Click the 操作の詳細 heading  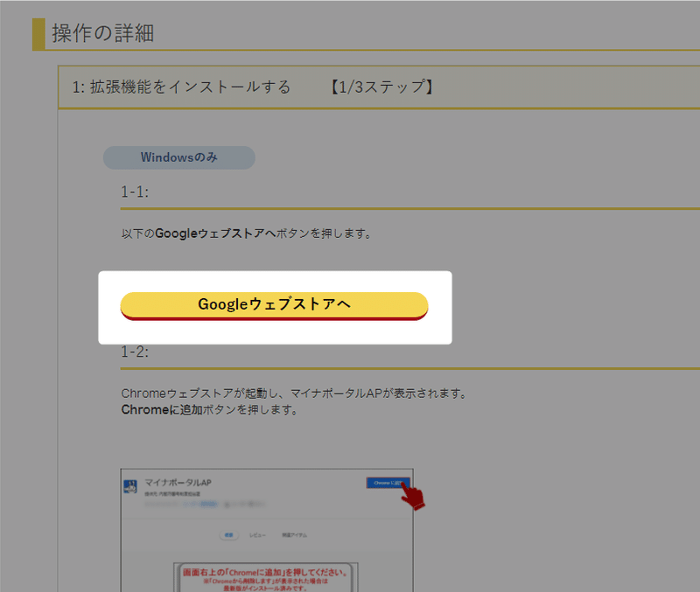point(102,33)
